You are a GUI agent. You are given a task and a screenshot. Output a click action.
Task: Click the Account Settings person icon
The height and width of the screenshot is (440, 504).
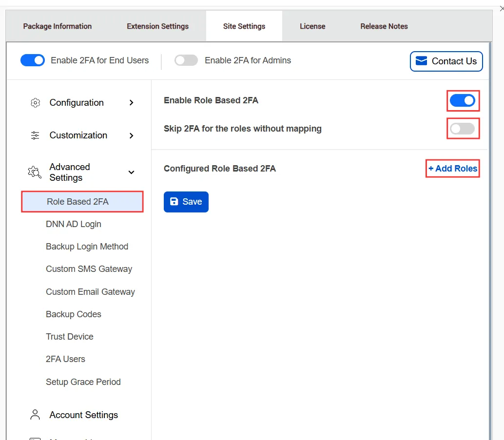tap(35, 415)
